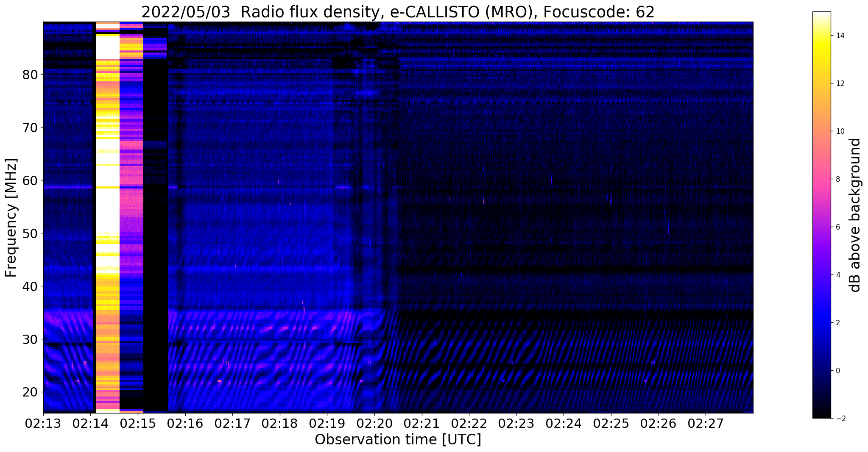Click the 'Observation time [UTC]' x-axis label
The width and height of the screenshot is (868, 452).
point(398,440)
